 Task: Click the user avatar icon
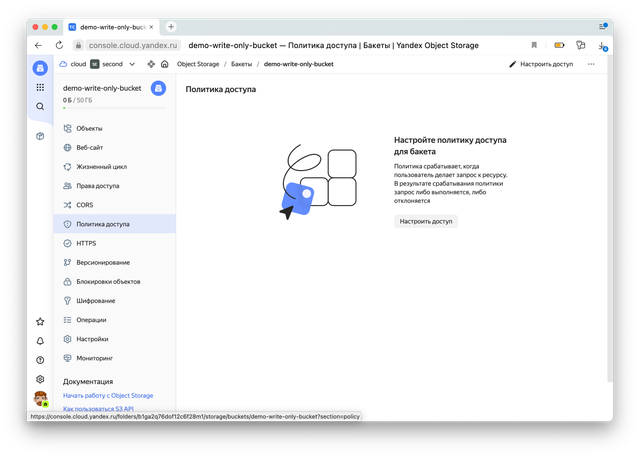(x=40, y=399)
